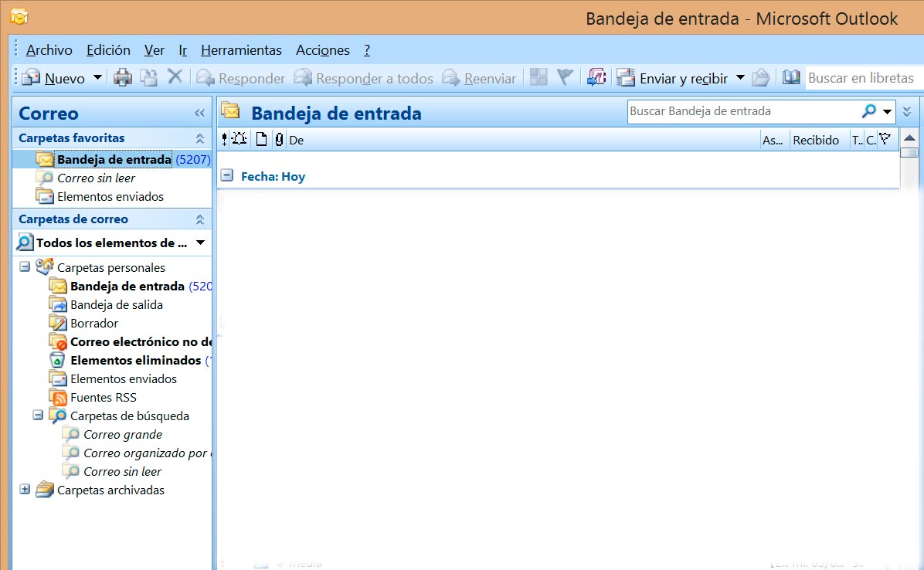The image size is (924, 570).
Task: Click the Send to OneNote toolbar icon
Action: pyautogui.click(x=596, y=77)
